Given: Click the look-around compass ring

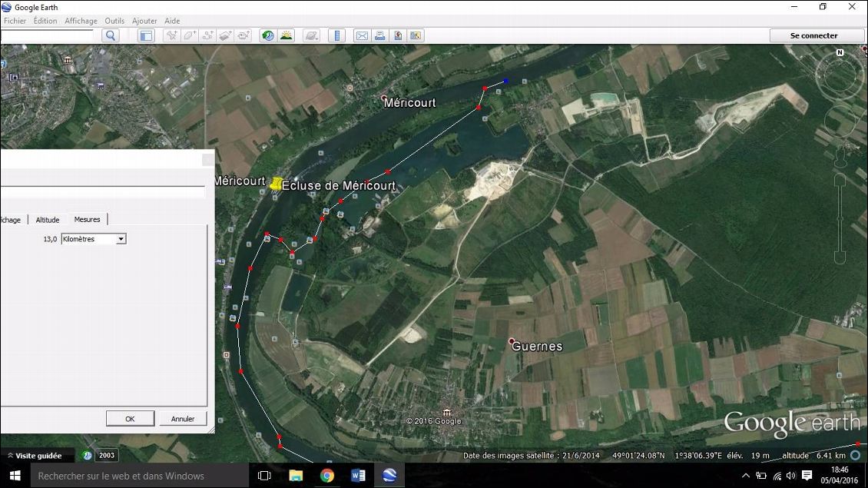Looking at the screenshot, I should click(840, 76).
